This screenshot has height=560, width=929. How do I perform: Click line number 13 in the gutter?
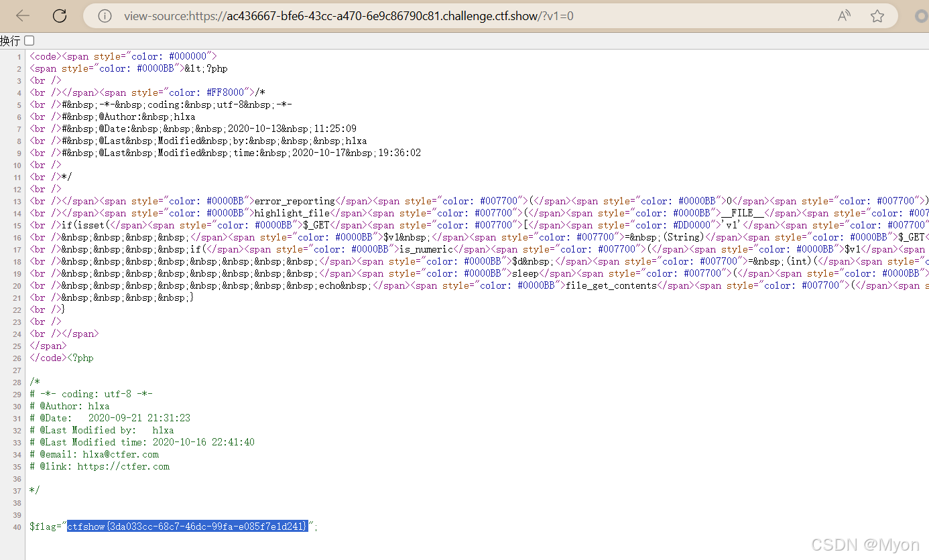18,202
